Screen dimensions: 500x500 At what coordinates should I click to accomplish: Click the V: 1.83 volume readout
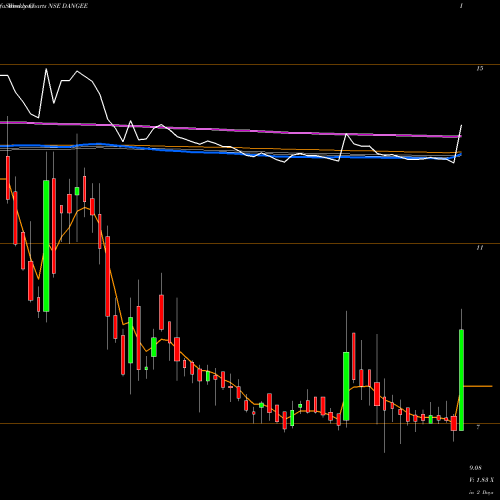point(481,480)
